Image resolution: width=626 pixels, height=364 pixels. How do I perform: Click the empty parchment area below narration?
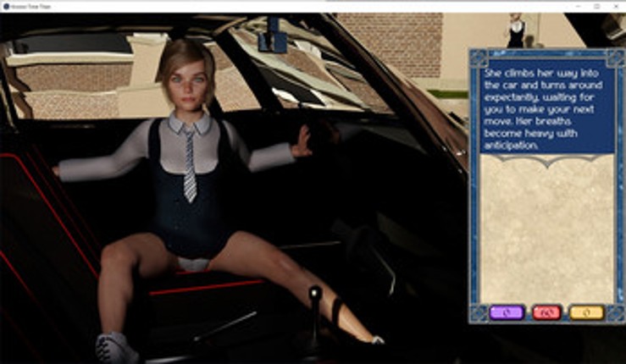coord(548,229)
